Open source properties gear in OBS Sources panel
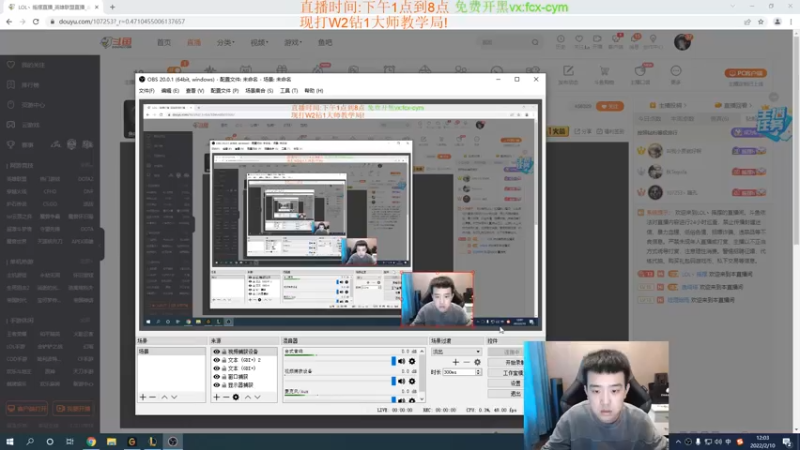This screenshot has width=800, height=450. pos(236,397)
